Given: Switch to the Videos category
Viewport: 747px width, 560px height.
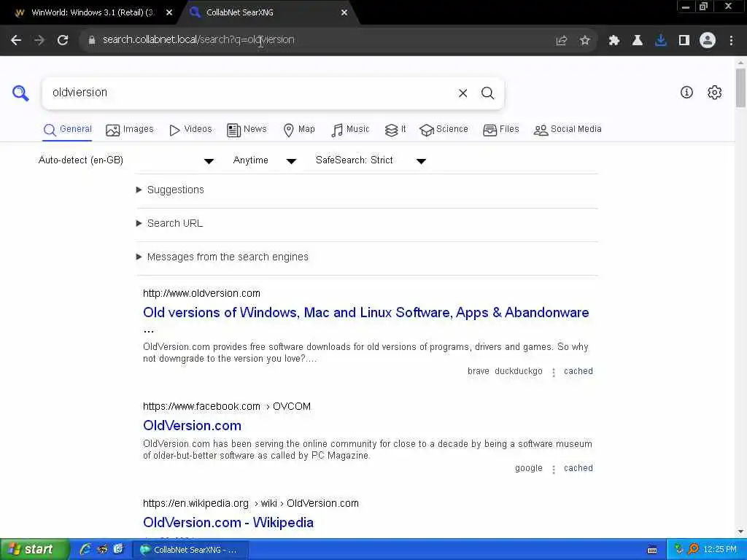Looking at the screenshot, I should (x=190, y=130).
